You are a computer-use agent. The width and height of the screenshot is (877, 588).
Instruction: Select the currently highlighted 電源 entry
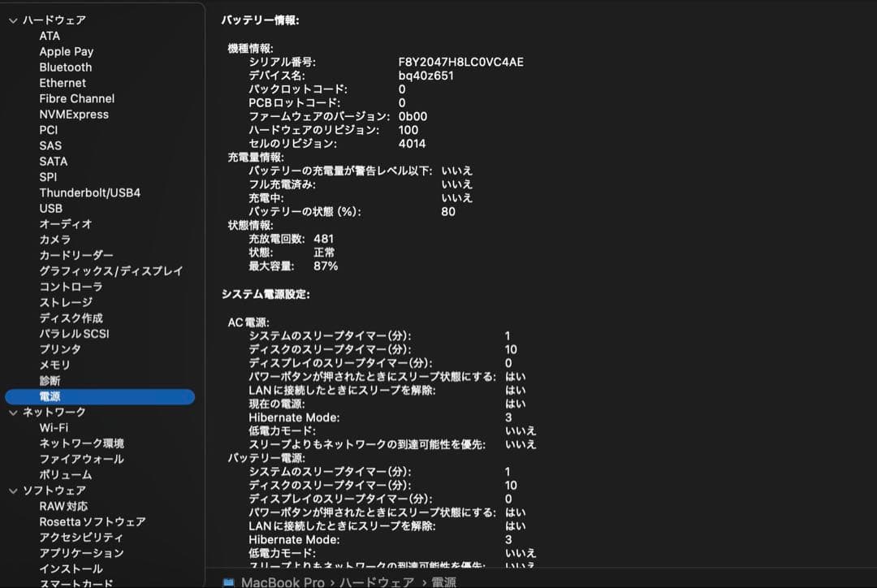(x=49, y=396)
